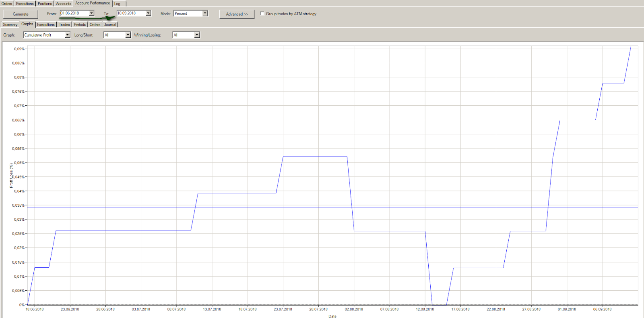Click the 0,035% axis label
This screenshot has height=318, width=644.
pyautogui.click(x=18, y=205)
